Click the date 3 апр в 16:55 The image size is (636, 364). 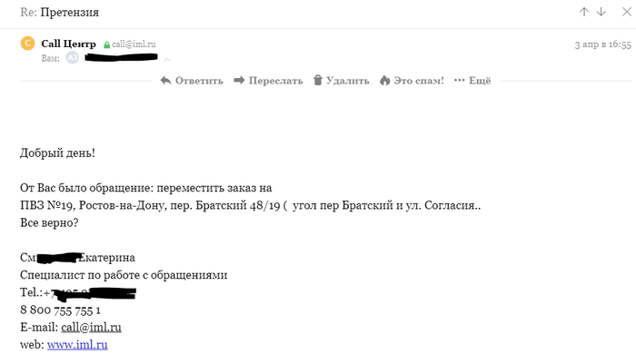pos(603,44)
